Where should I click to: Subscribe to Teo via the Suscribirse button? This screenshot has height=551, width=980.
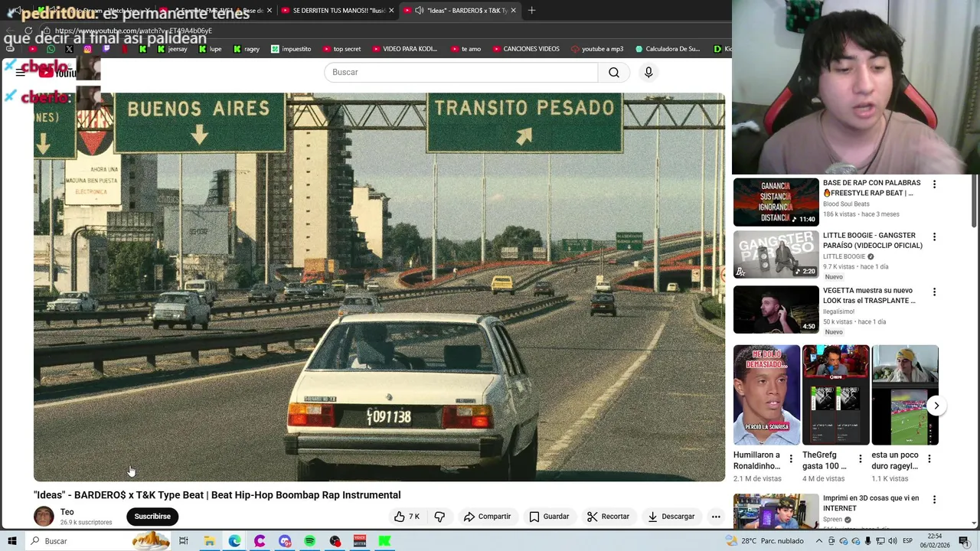[152, 517]
